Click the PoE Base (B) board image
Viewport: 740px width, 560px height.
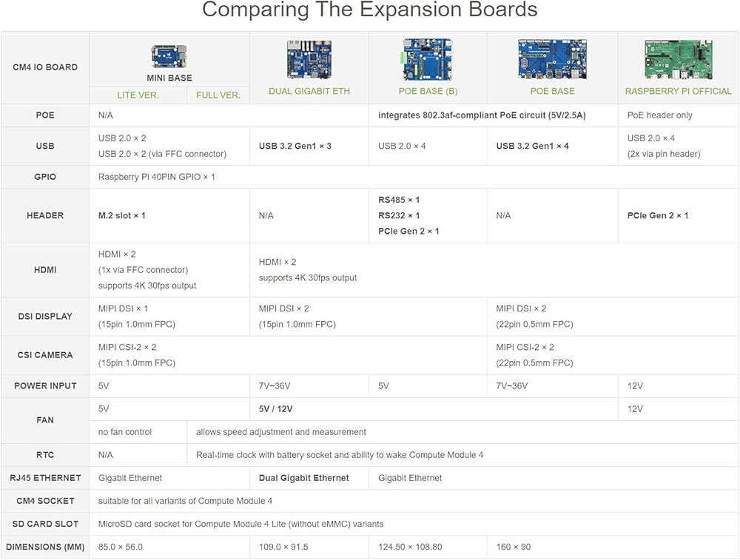pos(428,59)
